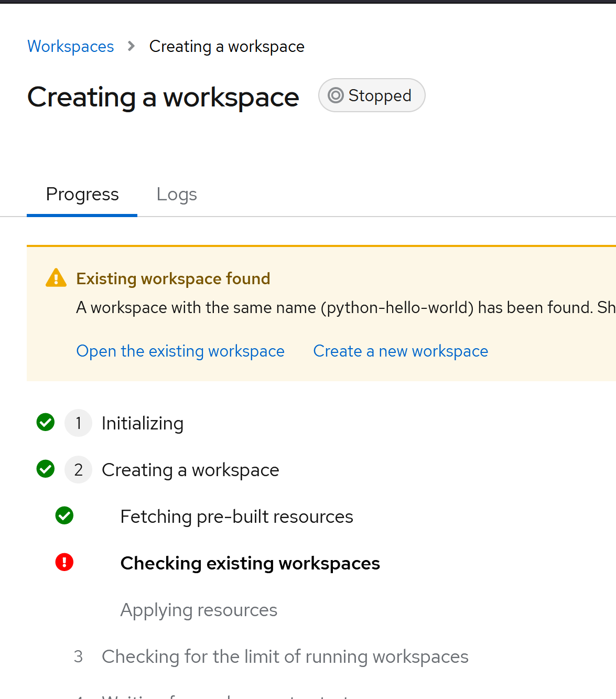Click green checkmark beside step 2 Creating a workspace
The width and height of the screenshot is (616, 699).
click(46, 469)
